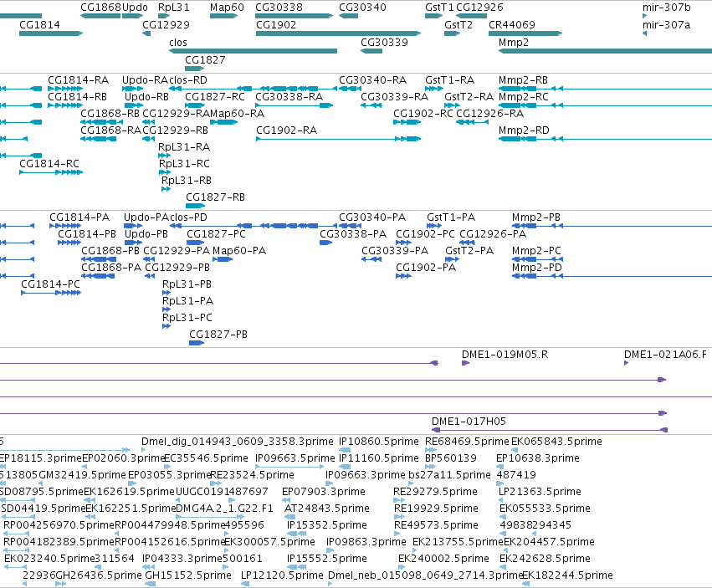Select the Updo gene label

pos(135,8)
